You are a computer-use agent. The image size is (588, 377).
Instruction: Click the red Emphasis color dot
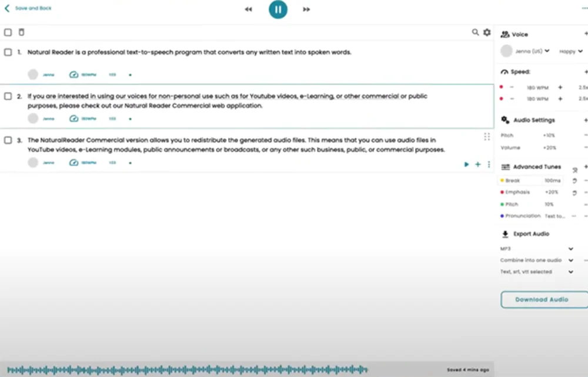tap(502, 193)
